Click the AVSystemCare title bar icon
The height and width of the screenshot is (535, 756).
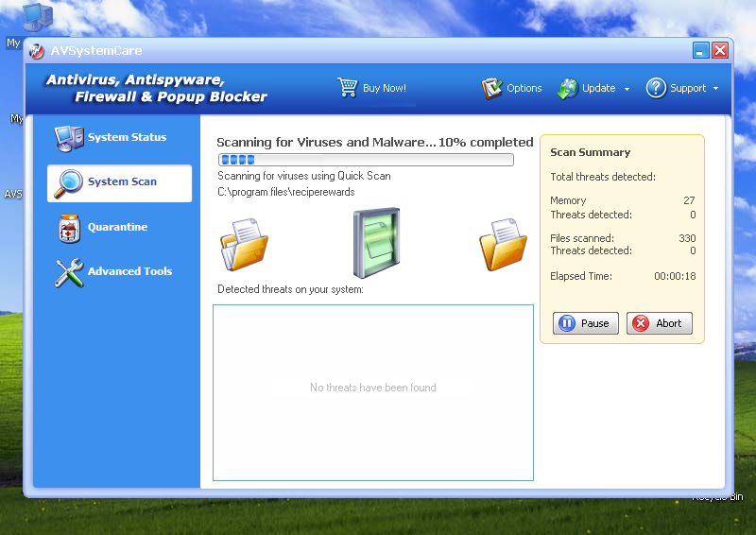click(36, 51)
